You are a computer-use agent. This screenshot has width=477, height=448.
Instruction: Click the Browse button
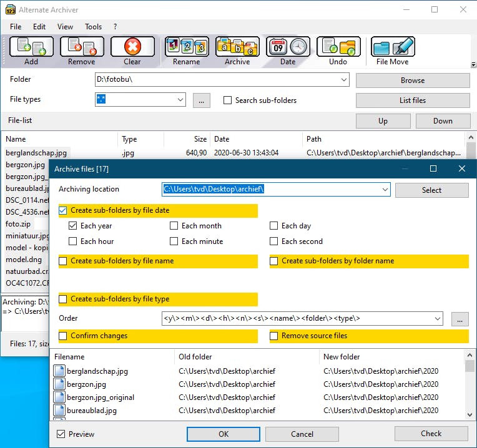click(x=413, y=80)
